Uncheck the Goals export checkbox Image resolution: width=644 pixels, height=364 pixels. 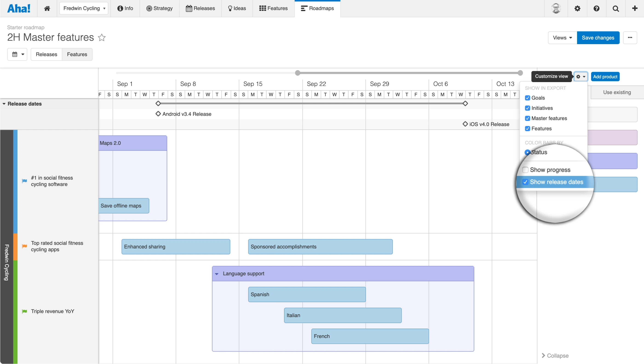coord(527,98)
